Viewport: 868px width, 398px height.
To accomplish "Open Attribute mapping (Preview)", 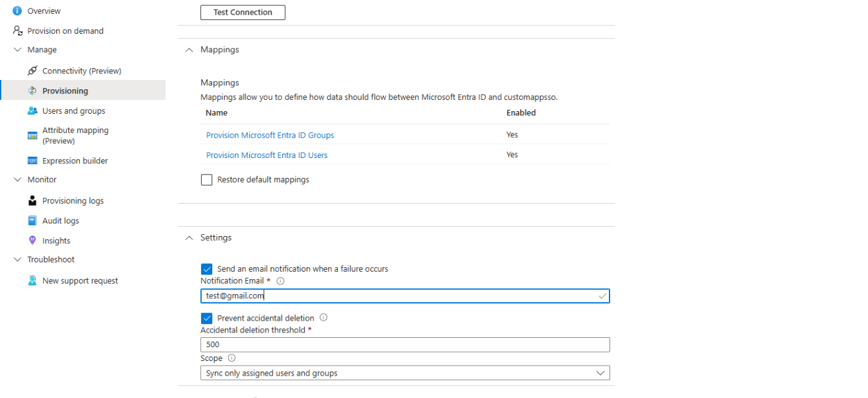I will coord(75,136).
